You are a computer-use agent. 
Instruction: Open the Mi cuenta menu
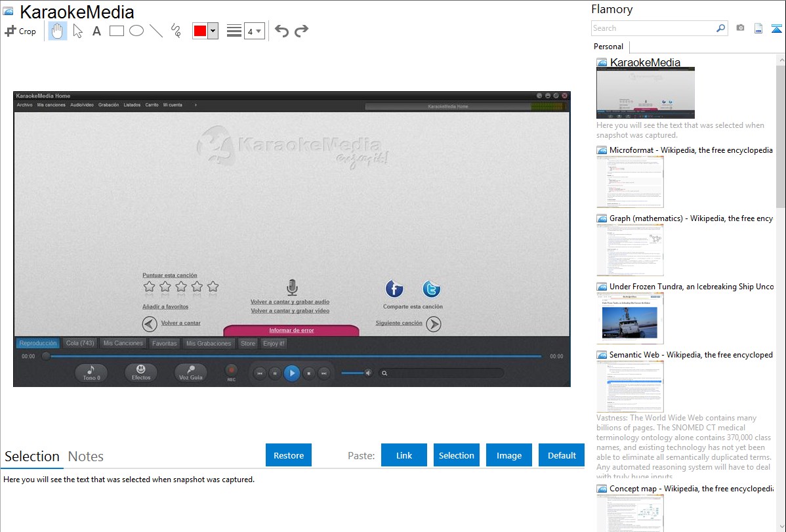click(173, 105)
